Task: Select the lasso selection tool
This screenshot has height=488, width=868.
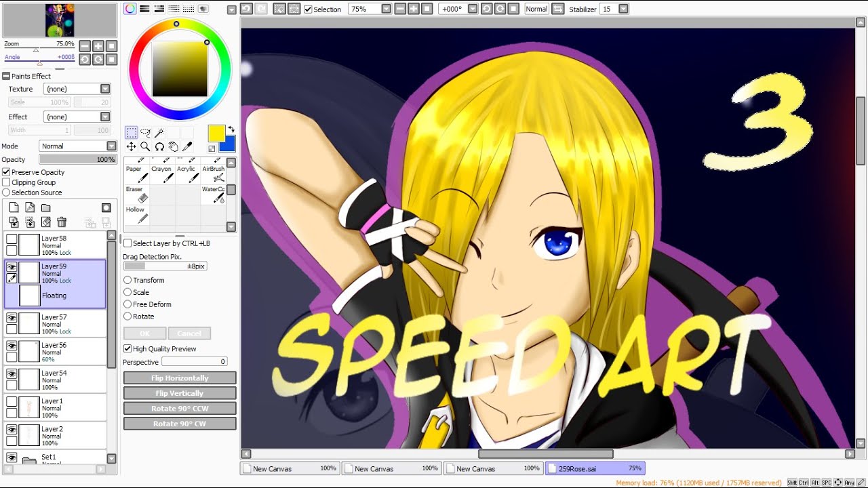Action: coord(145,133)
